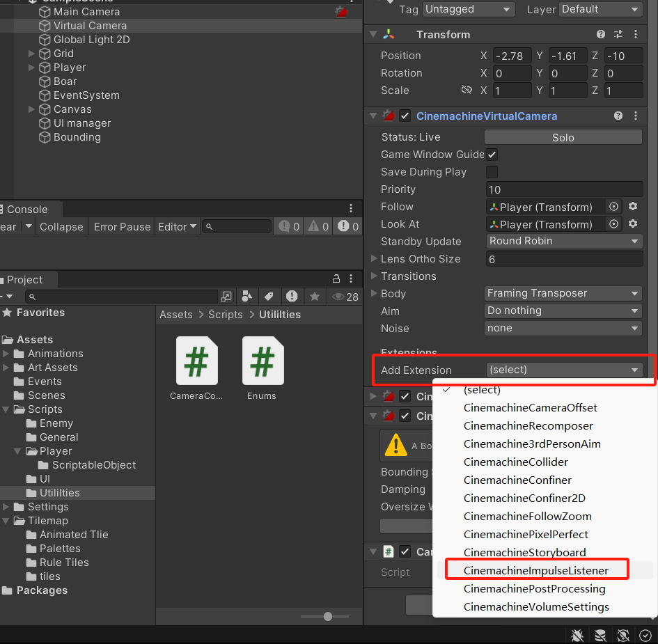Click Save Search favorites star icon

314,297
